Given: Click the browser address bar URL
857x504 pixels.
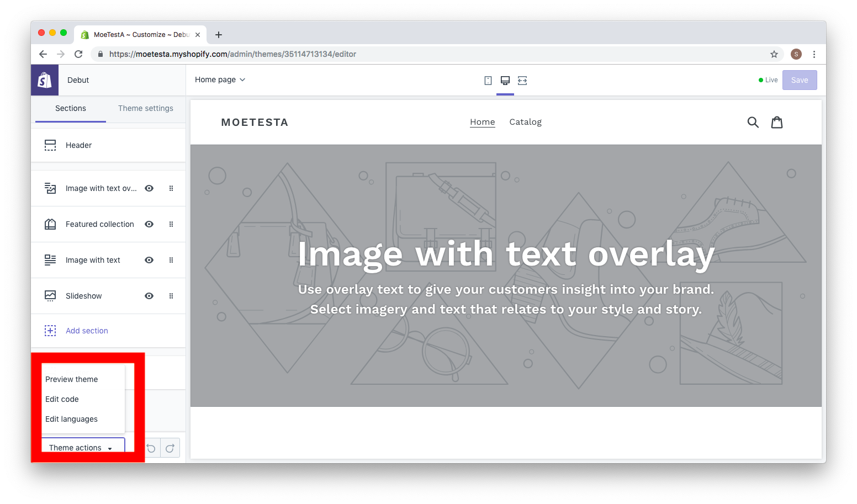Looking at the screenshot, I should 232,54.
